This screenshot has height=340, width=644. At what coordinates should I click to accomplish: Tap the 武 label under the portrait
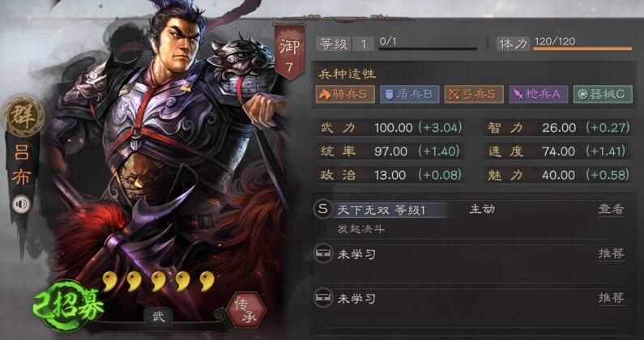[x=159, y=317]
